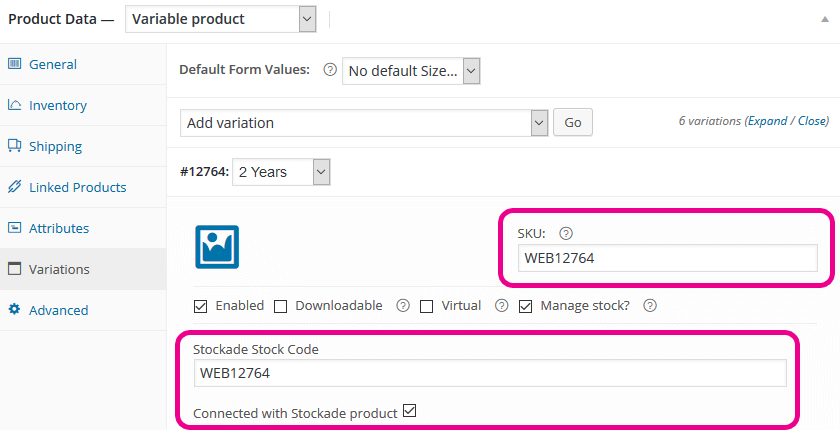Toggle the Enabled checkbox
The image size is (840, 430).
point(200,306)
